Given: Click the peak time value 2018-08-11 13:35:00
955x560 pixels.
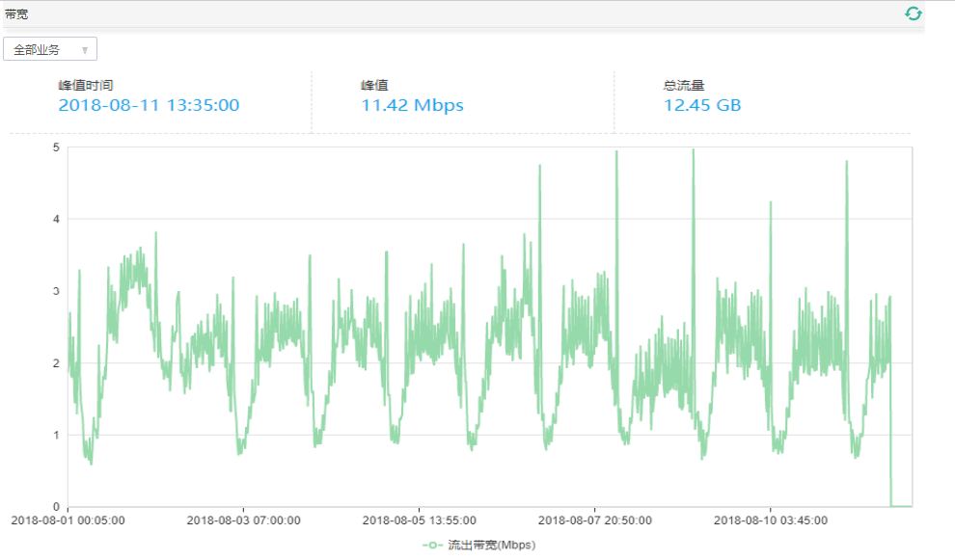Looking at the screenshot, I should (x=149, y=105).
